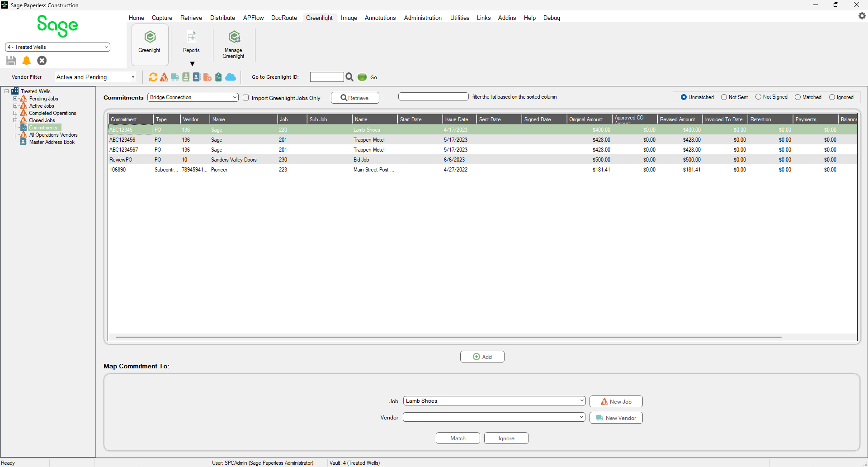
Task: Click the teal truck vendor toolbar icon
Action: coord(175,77)
